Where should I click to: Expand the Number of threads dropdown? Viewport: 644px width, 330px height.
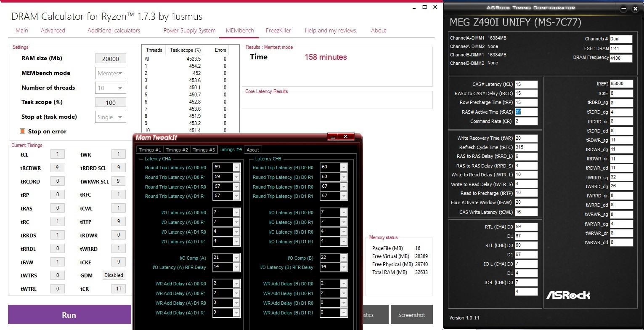111,88
